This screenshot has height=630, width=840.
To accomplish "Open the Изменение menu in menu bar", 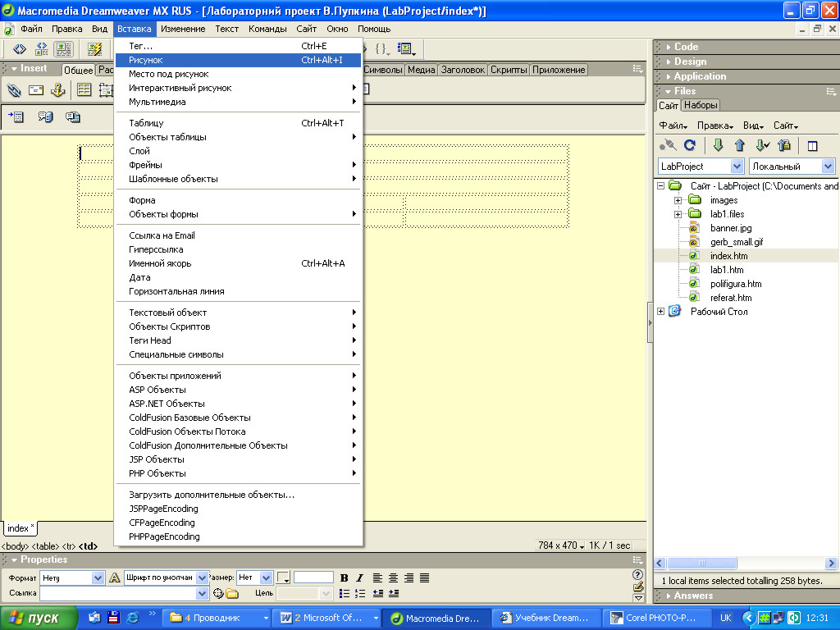I will tap(183, 29).
